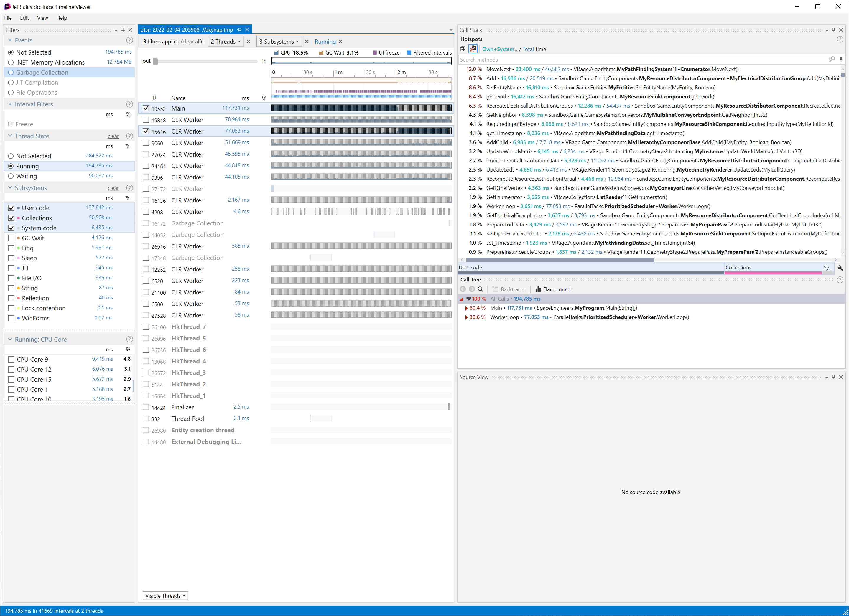Viewport: 849px width, 616px height.
Task: Select thread 19848 CLR Worker checkbox
Action: pyautogui.click(x=146, y=120)
